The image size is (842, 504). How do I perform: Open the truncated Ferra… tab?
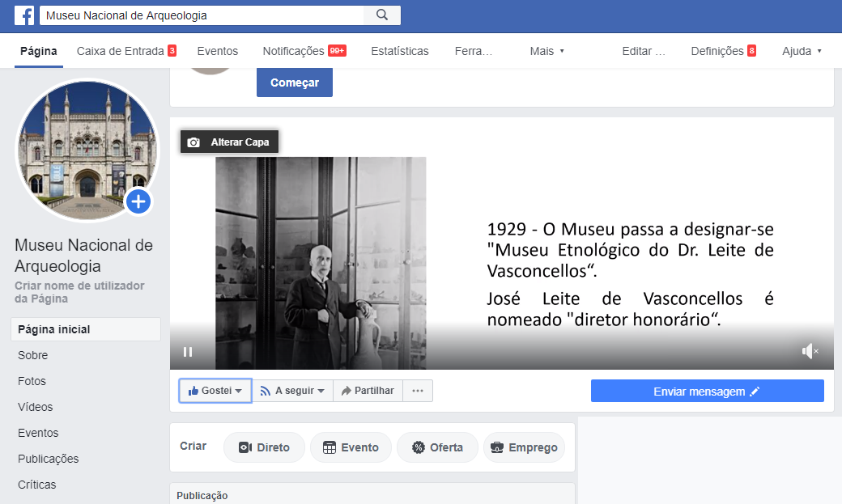[x=473, y=51]
